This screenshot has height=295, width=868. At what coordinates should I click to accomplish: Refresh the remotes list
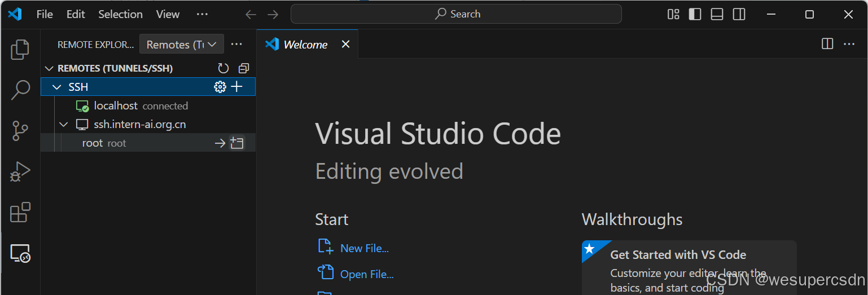pos(223,68)
